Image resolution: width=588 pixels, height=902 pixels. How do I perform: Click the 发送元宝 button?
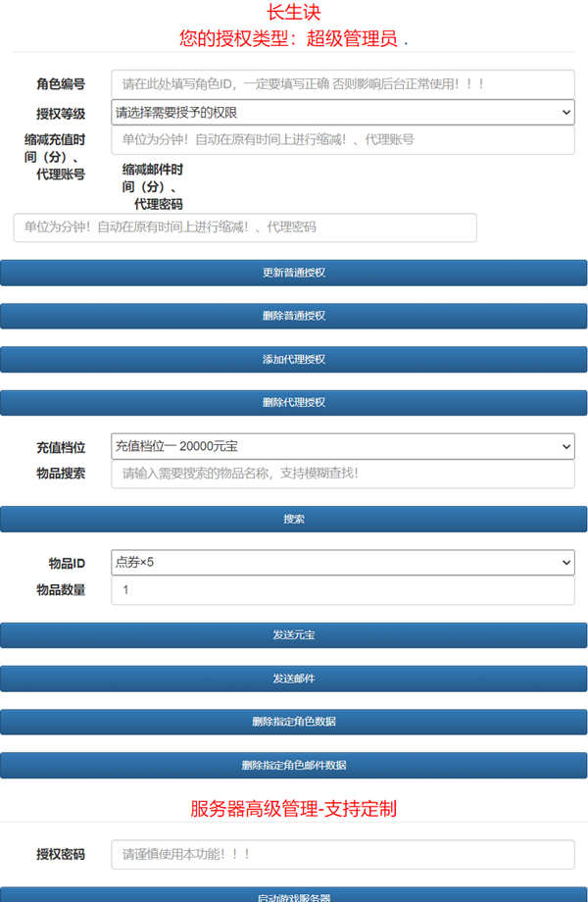coord(293,635)
